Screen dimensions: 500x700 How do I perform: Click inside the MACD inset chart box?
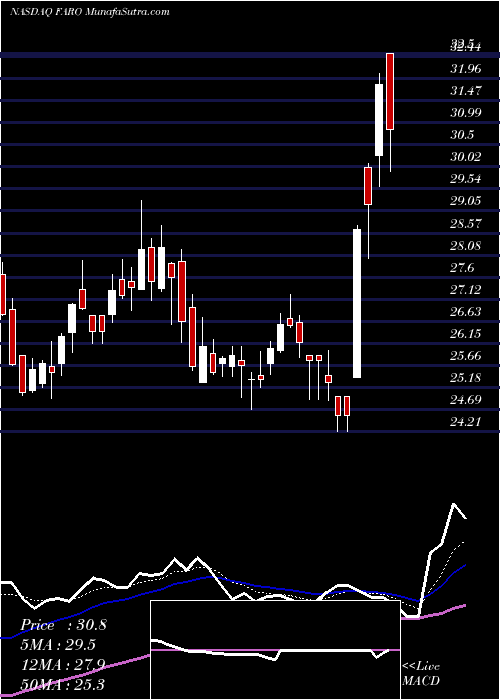coord(275,650)
